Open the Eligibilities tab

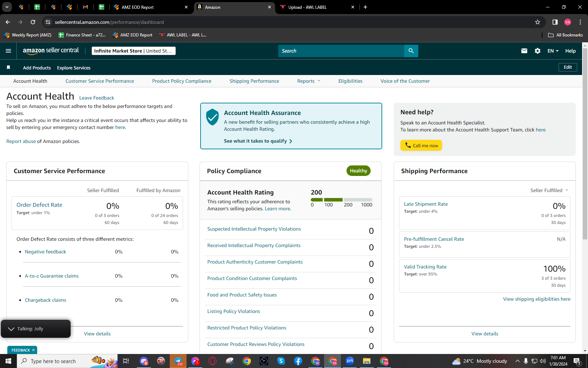pos(350,81)
